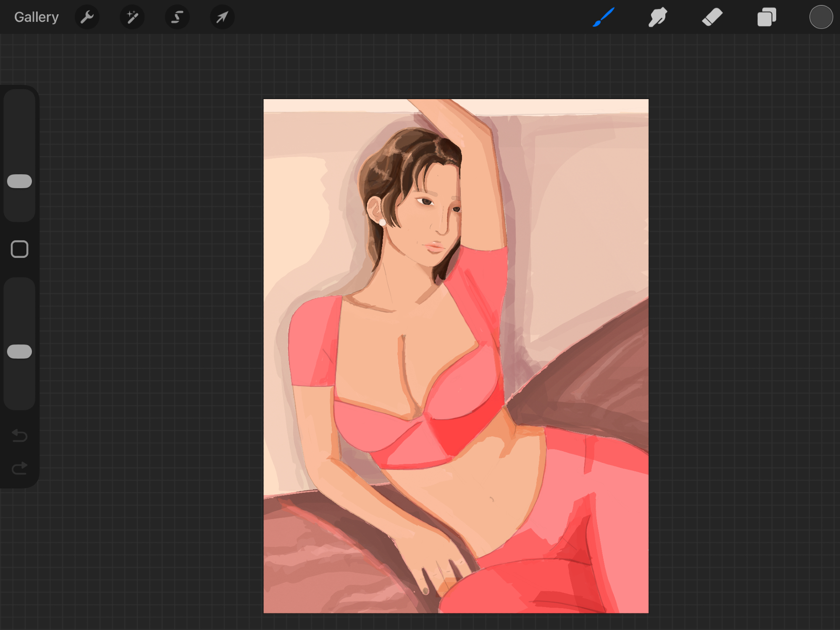
Task: Undo the last stroke with undo arrow
Action: 20,436
